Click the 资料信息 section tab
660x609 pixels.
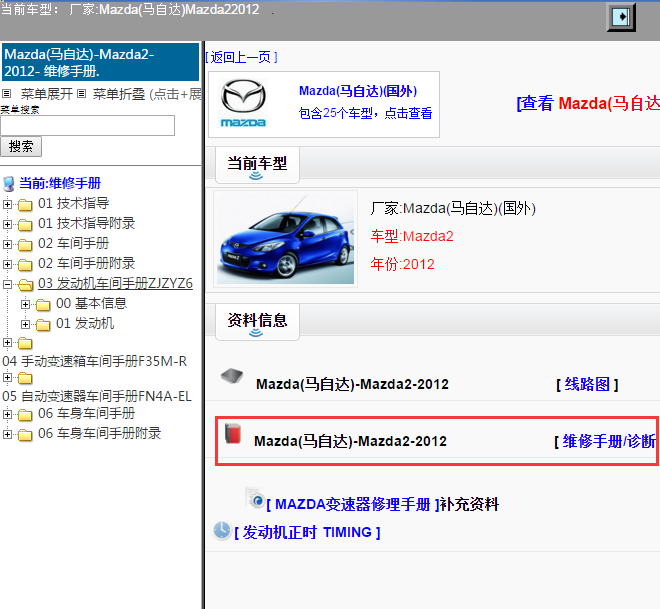coord(257,322)
